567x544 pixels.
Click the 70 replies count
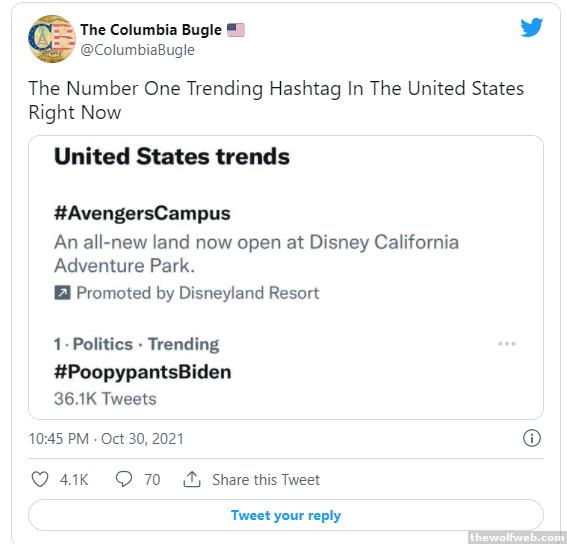(x=152, y=480)
